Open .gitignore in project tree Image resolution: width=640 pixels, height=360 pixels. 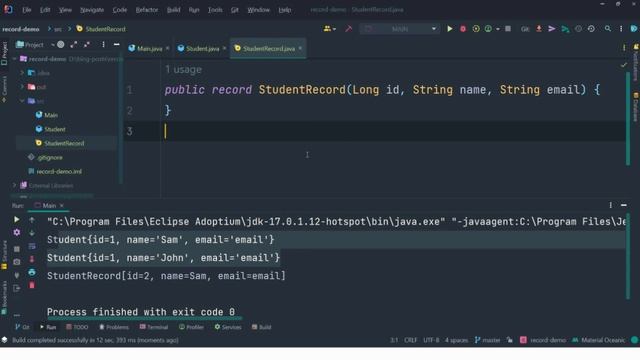[x=49, y=157]
